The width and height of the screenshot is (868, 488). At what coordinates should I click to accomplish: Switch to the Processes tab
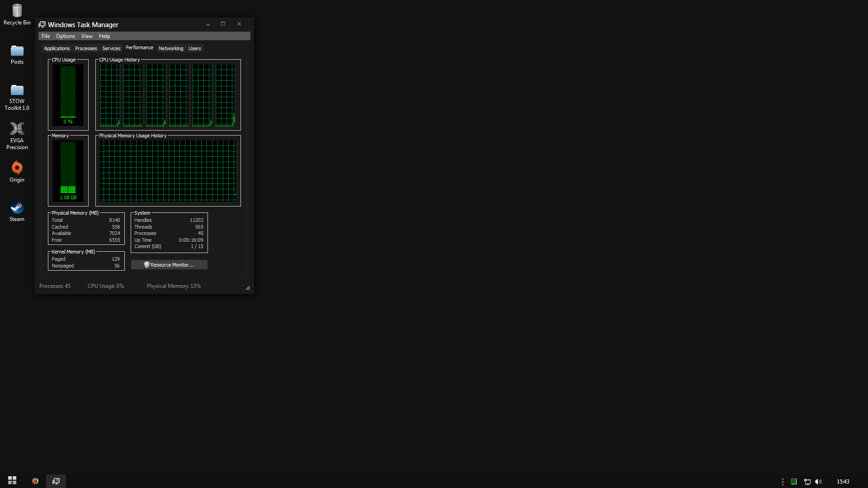86,48
